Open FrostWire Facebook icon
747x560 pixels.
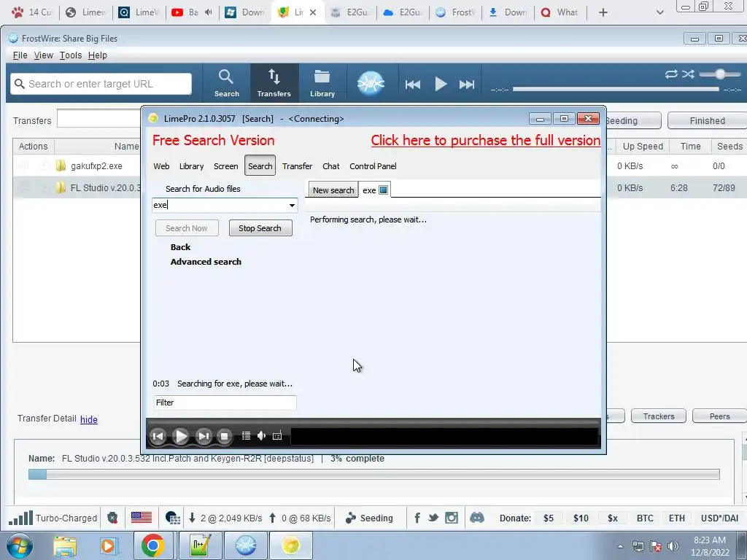(x=417, y=518)
